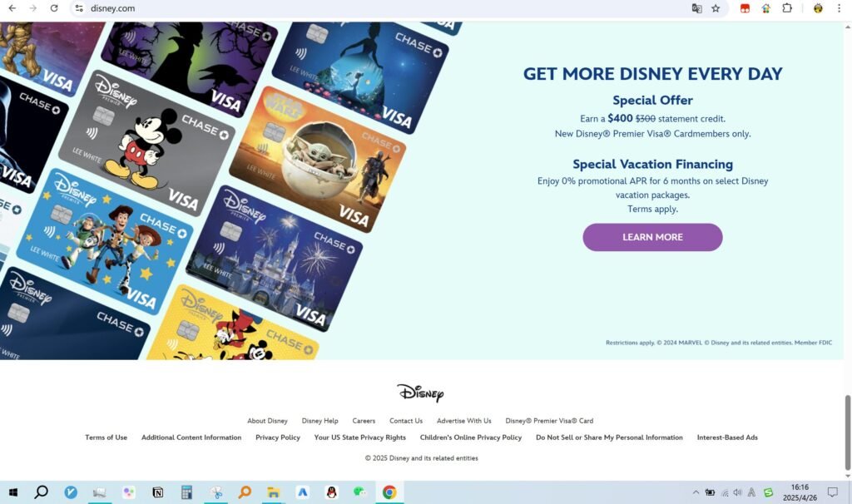Bookmark this page with the star icon
The width and height of the screenshot is (852, 504).
pos(716,8)
